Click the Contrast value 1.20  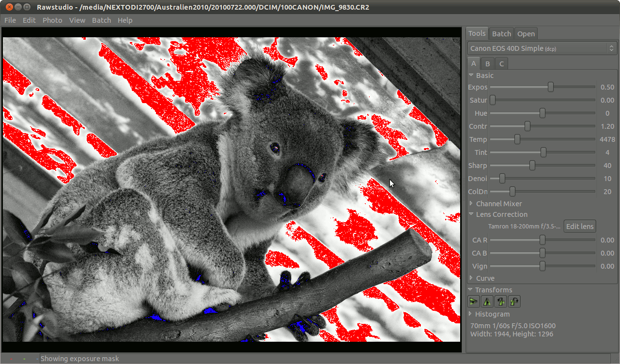point(607,126)
